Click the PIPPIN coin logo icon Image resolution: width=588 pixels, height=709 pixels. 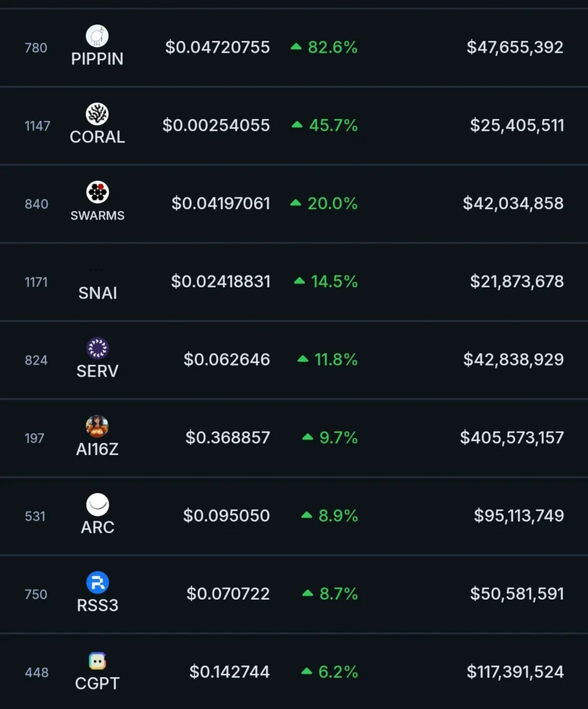click(x=97, y=36)
